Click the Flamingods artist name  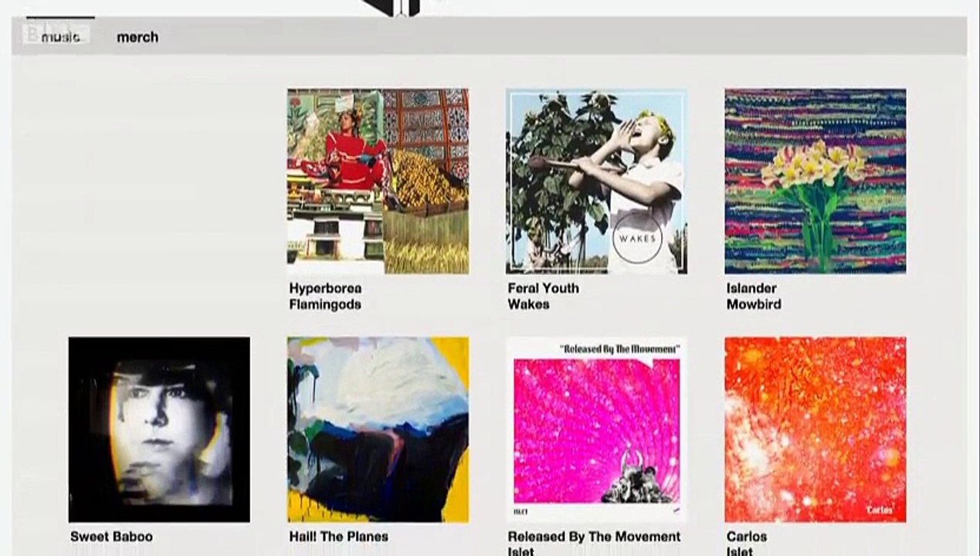(325, 304)
